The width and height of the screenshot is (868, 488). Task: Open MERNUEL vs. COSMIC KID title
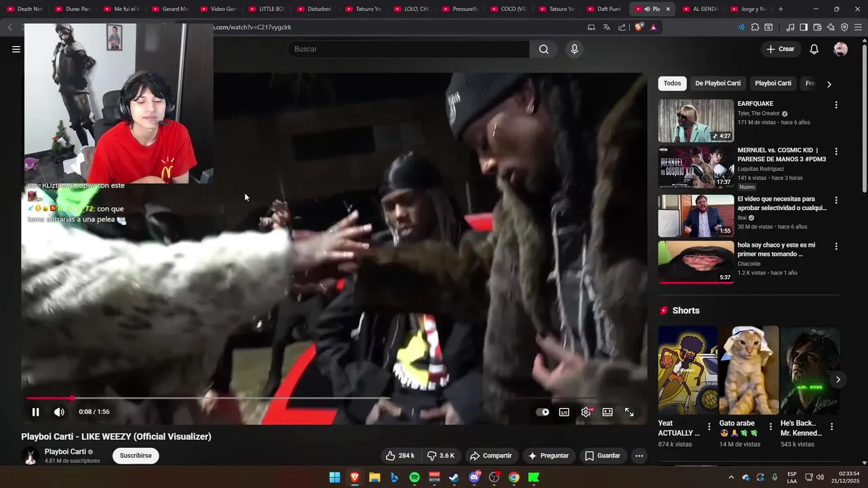pos(782,155)
